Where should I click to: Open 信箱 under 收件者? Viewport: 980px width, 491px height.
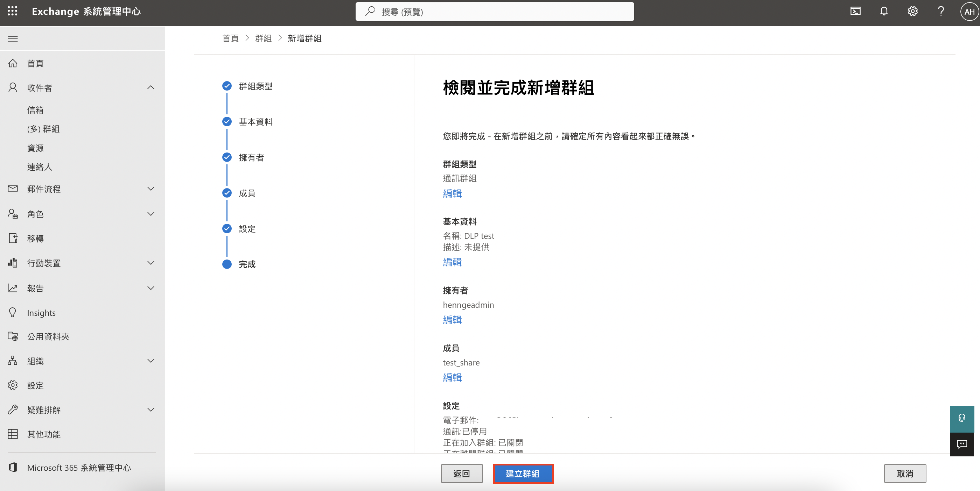point(35,110)
